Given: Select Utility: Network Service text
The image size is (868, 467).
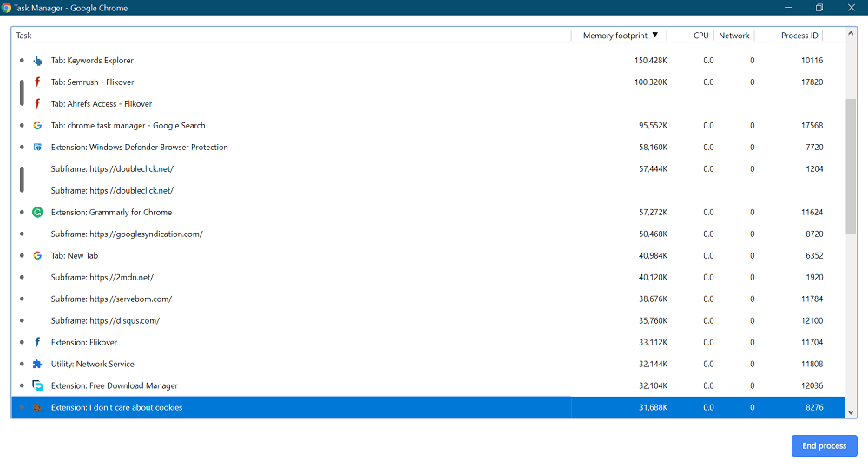Looking at the screenshot, I should tap(93, 364).
